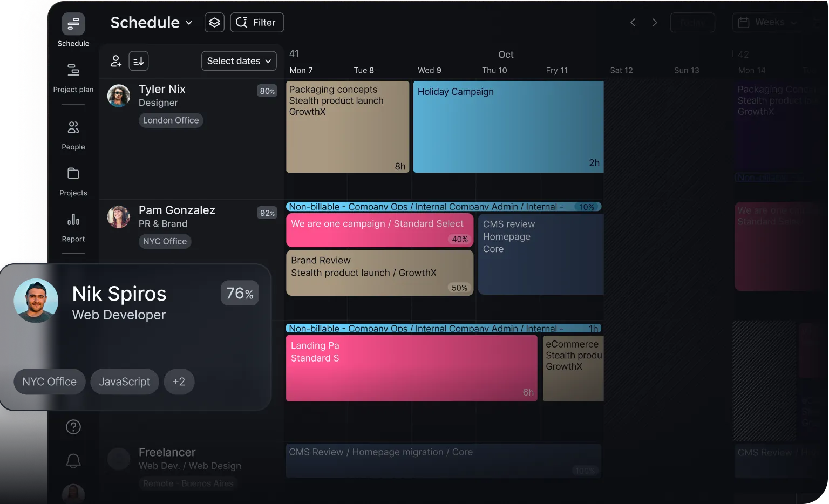Select the Holiday Campaign schedule block
This screenshot has width=829, height=504.
coord(507,126)
